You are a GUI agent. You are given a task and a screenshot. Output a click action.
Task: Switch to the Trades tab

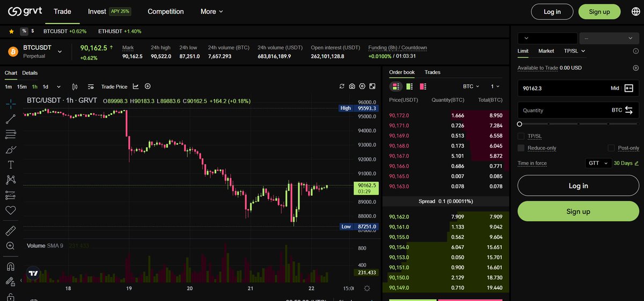(x=433, y=72)
